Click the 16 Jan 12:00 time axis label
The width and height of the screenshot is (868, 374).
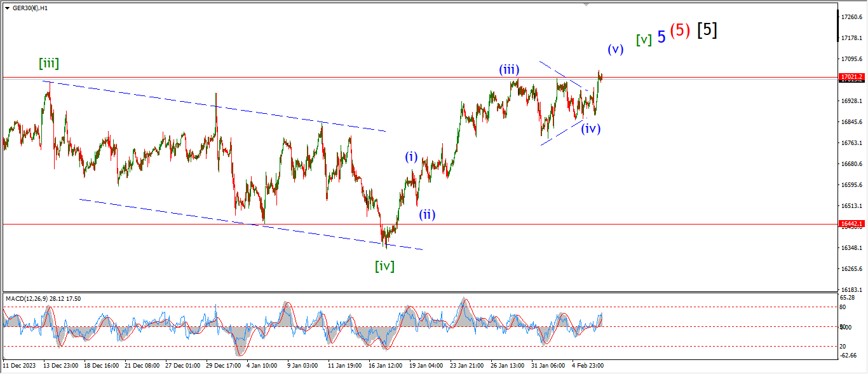(x=386, y=366)
